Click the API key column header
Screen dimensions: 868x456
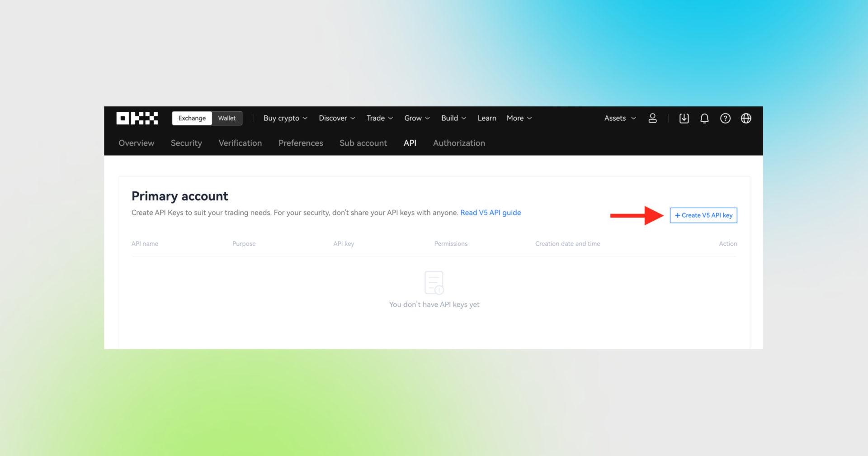click(x=344, y=243)
